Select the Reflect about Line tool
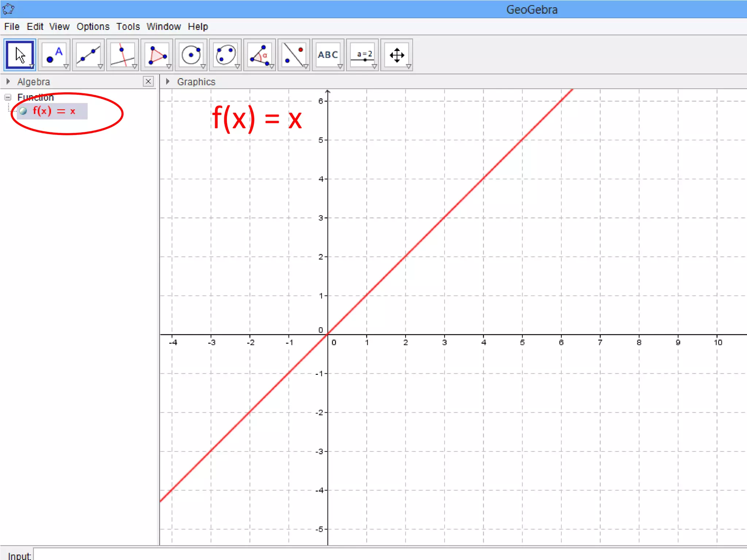 (294, 55)
